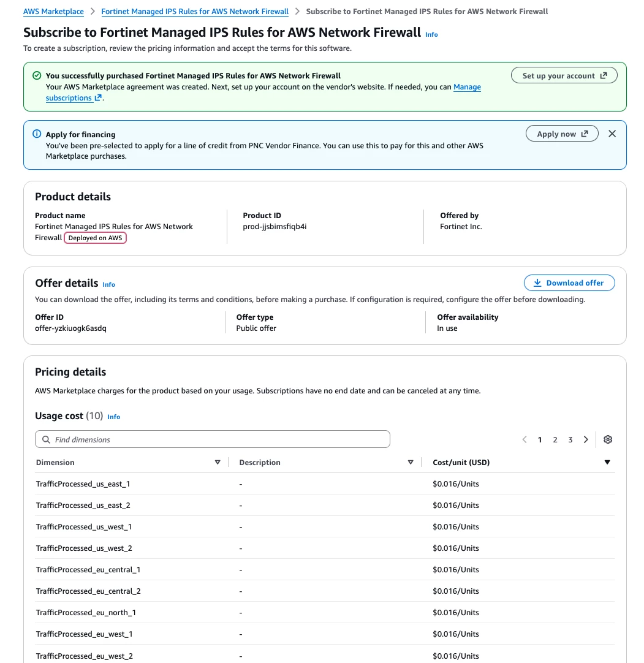Jump to page 3 of usage costs
Screen dimensions: 644x663
point(570,440)
